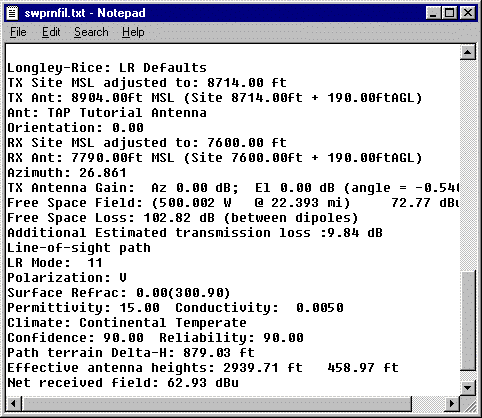Viewport: 482px width, 418px height.
Task: Click the vertical scrollbar down arrow
Action: [468, 387]
